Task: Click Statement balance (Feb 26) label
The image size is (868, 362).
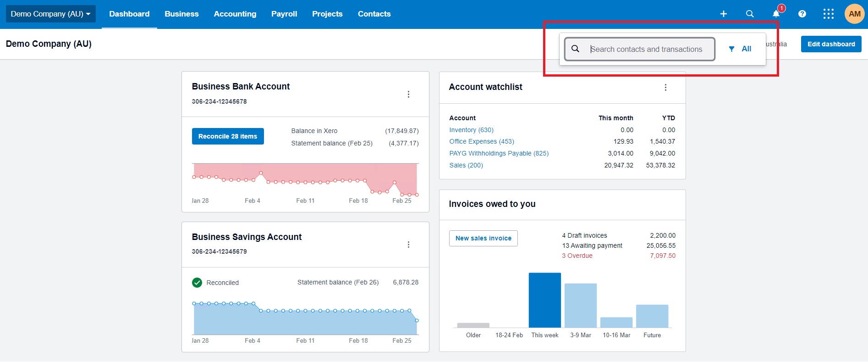Action: tap(338, 282)
